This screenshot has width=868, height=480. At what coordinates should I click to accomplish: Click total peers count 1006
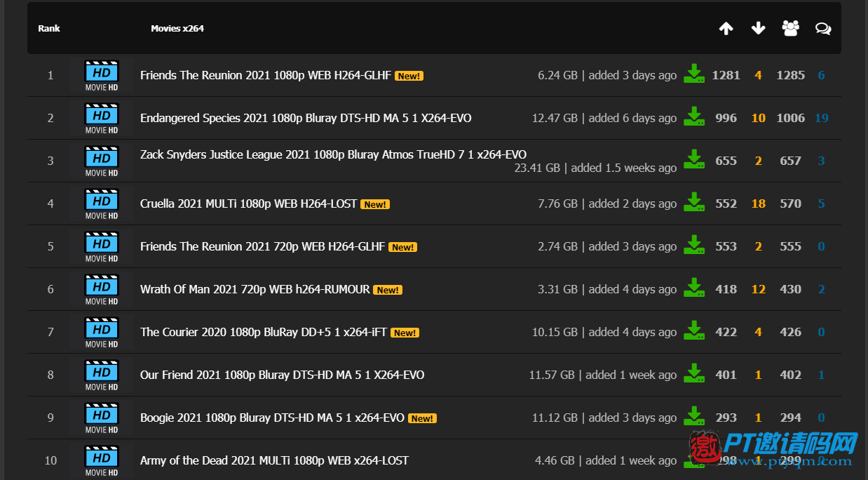pos(790,118)
